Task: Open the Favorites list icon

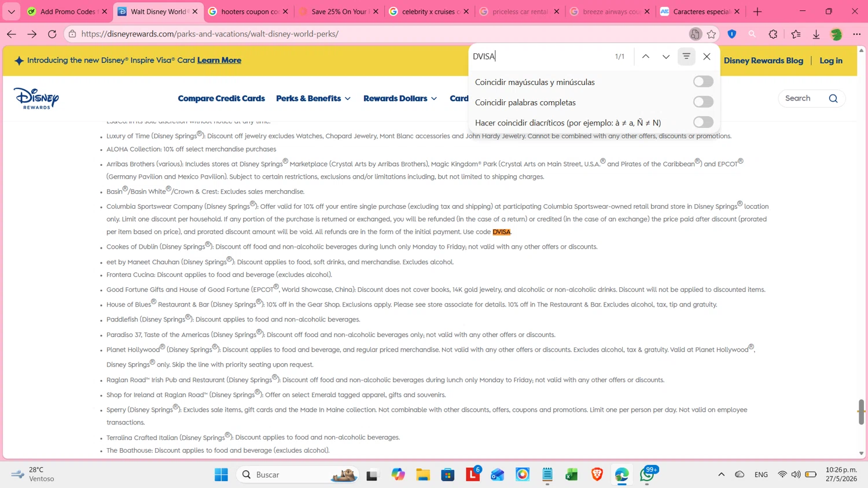Action: coord(796,34)
